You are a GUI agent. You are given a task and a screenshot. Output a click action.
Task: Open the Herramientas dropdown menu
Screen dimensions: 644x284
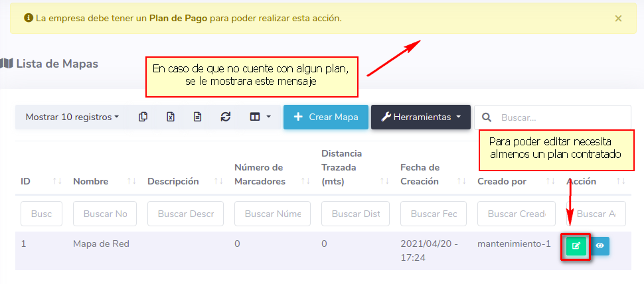pos(421,117)
